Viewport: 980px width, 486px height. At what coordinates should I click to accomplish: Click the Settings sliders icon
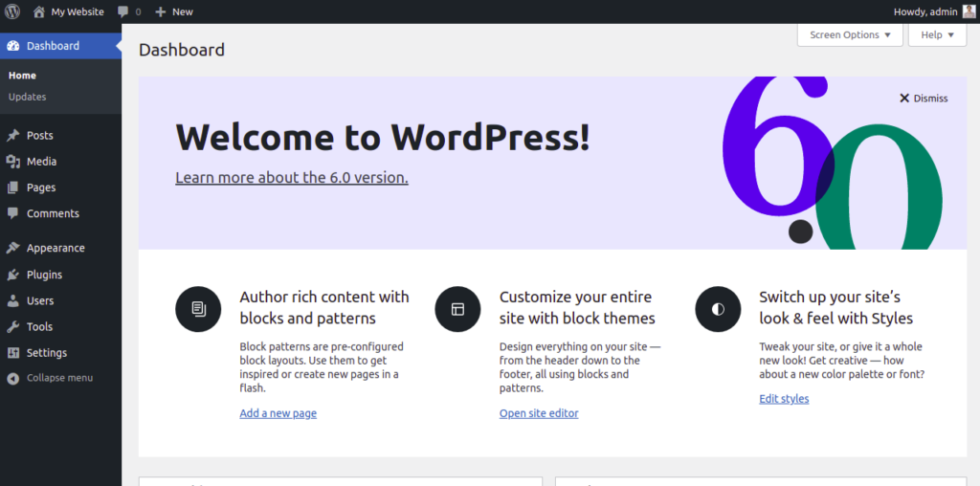click(13, 353)
